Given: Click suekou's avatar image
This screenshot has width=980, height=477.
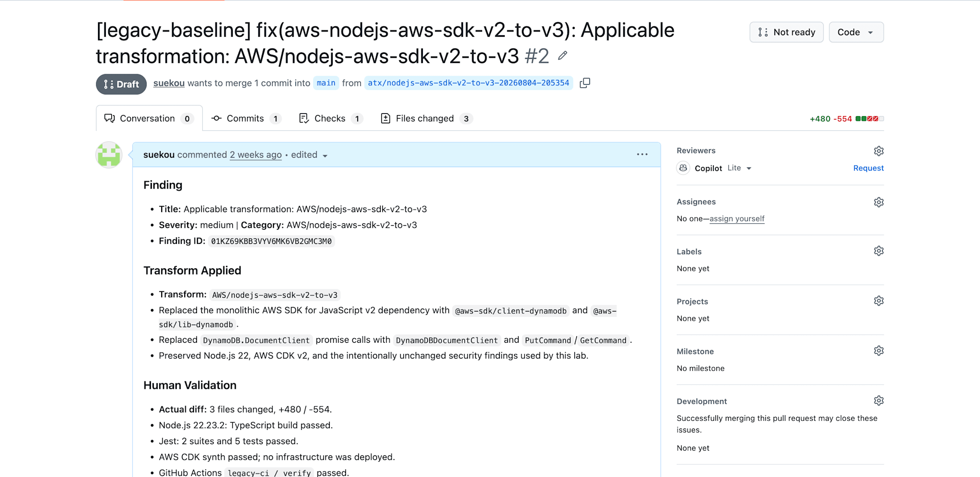Looking at the screenshot, I should (x=109, y=155).
